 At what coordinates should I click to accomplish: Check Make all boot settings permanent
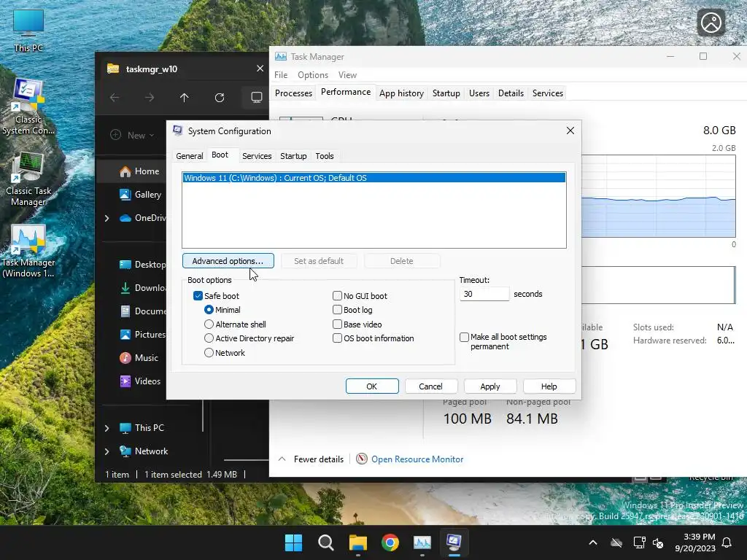465,337
